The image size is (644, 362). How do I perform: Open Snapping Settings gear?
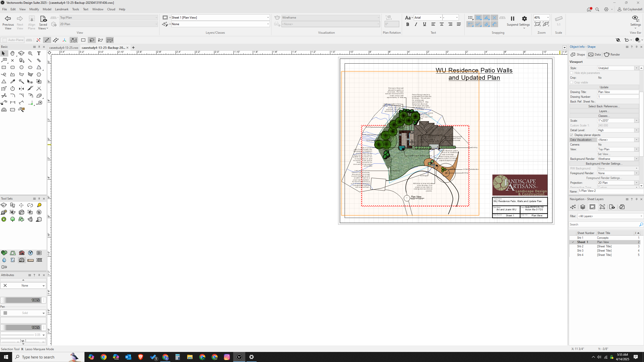tap(524, 19)
